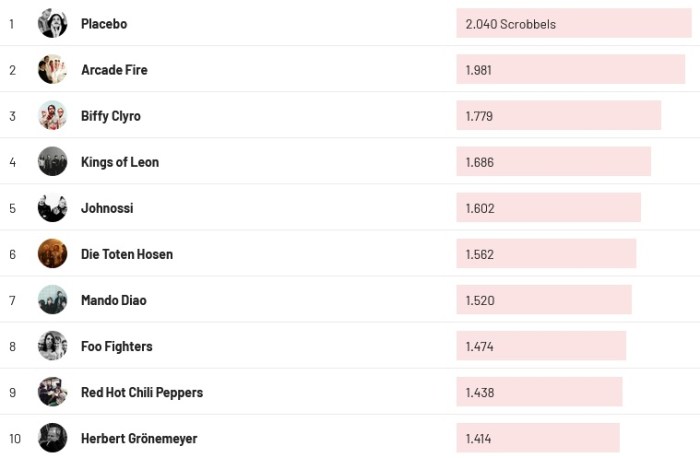Select the Foo Fighters avatar
This screenshot has height=458, width=700.
tap(52, 345)
